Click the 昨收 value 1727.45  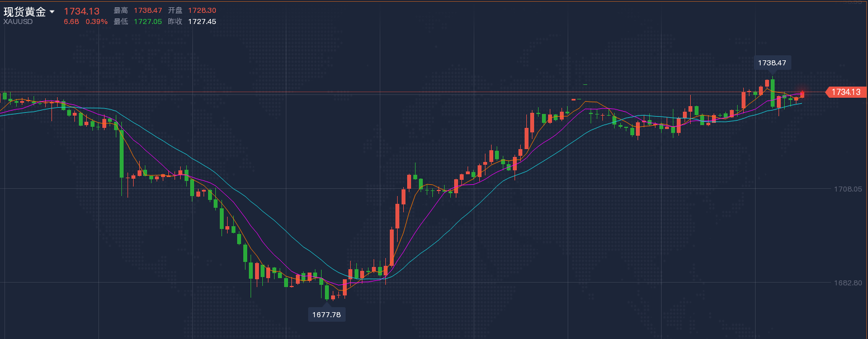[x=202, y=22]
